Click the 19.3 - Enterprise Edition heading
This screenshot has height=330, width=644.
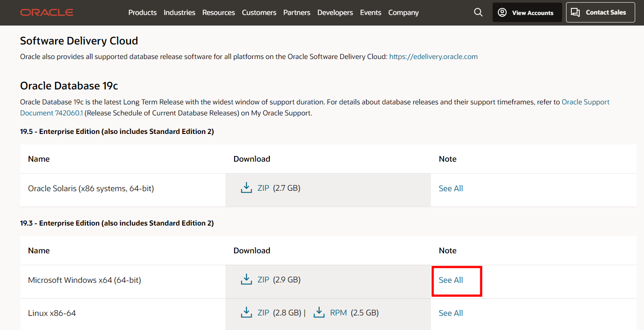tap(117, 223)
